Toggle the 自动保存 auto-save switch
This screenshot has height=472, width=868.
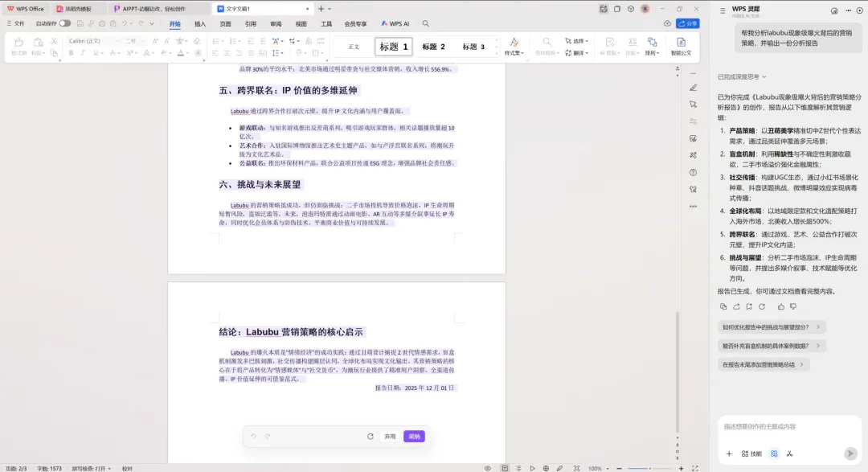coord(65,23)
